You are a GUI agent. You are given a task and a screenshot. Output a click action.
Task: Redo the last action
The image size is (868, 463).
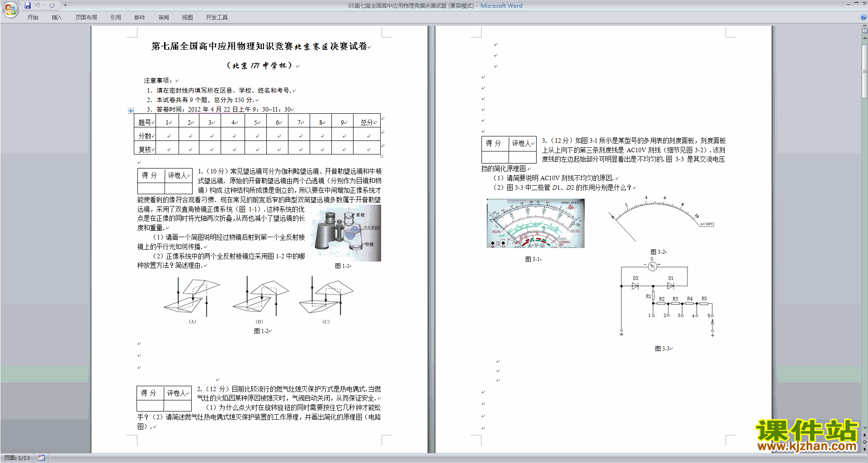(52, 5)
